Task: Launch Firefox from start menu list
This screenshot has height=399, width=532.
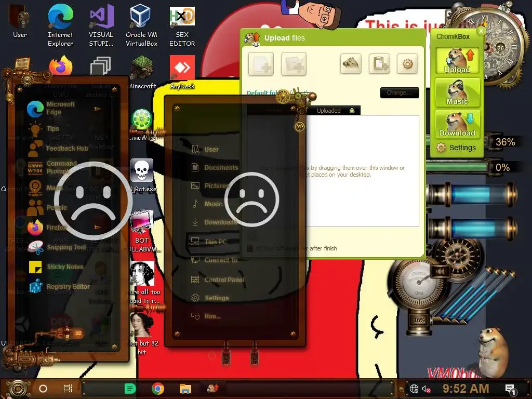Action: 47,228
